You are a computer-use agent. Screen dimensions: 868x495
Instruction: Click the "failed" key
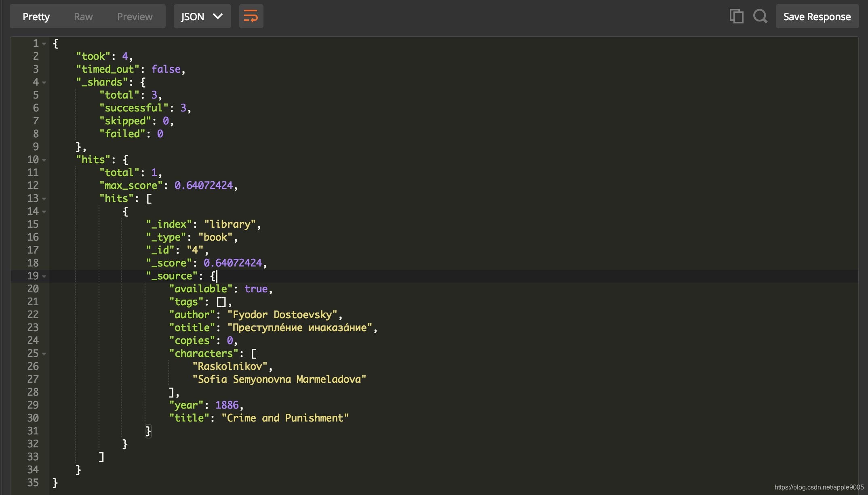[122, 134]
